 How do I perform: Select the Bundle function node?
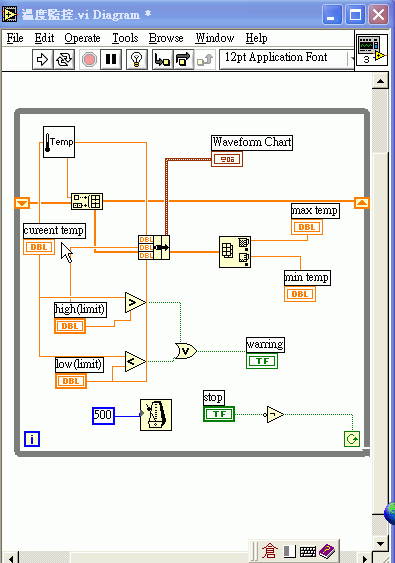point(154,247)
